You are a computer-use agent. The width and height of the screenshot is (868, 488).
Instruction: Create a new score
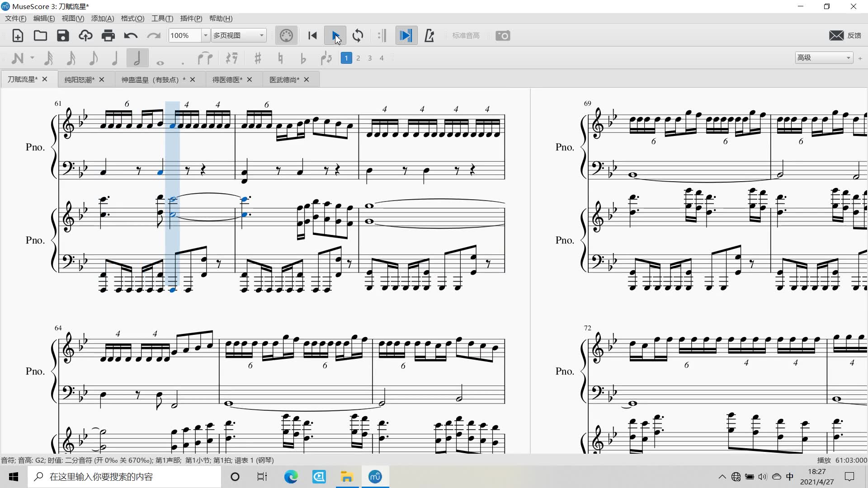18,36
